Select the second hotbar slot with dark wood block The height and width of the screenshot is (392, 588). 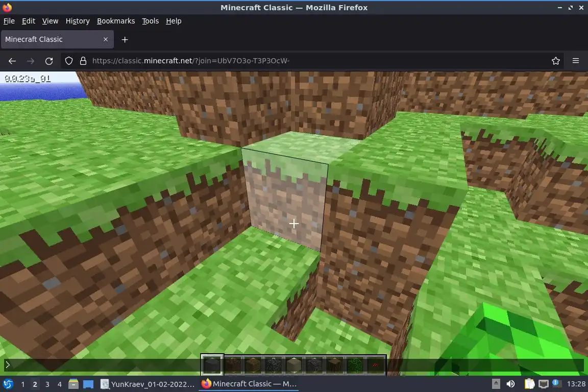[x=233, y=364]
